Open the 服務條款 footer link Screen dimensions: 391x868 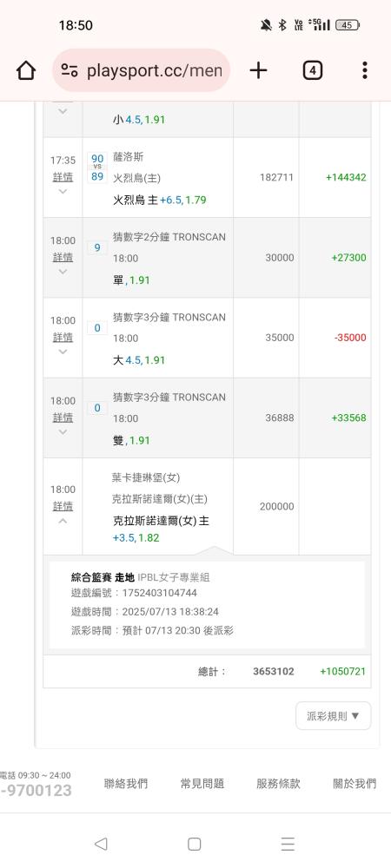pos(278,783)
